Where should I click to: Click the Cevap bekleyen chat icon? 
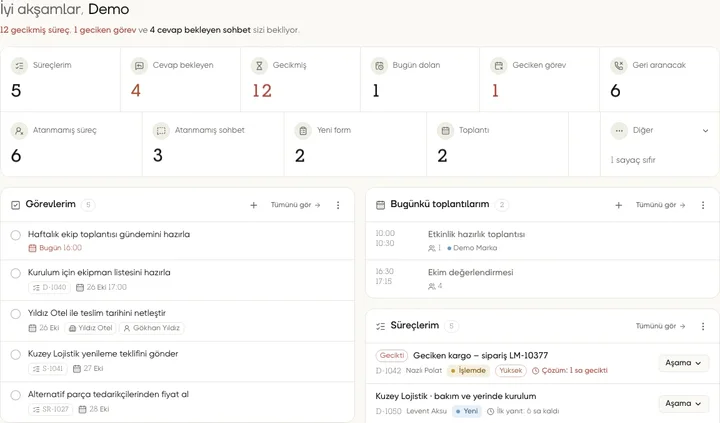click(x=139, y=66)
